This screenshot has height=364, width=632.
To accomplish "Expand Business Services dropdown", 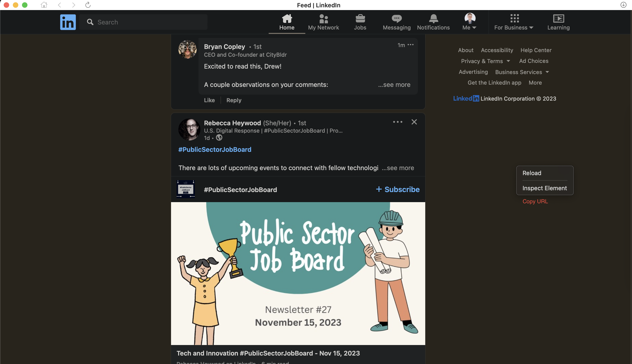I will (522, 72).
